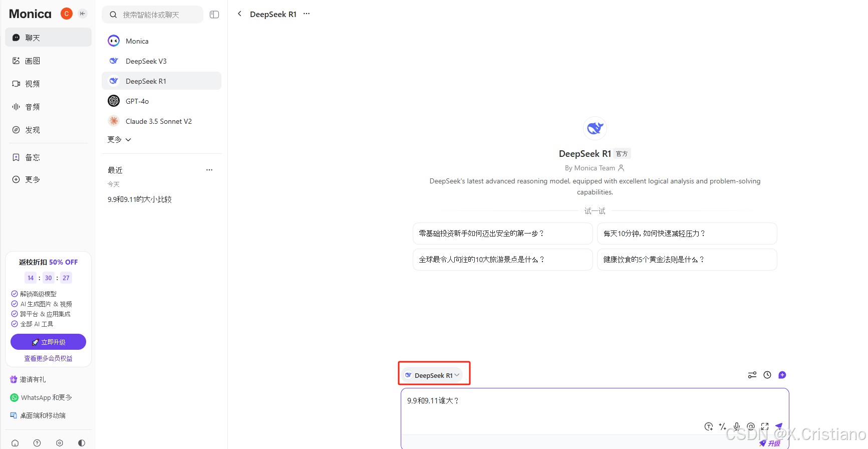This screenshot has width=868, height=449.
Task: Expand the input box to fullscreen
Action: click(x=765, y=426)
